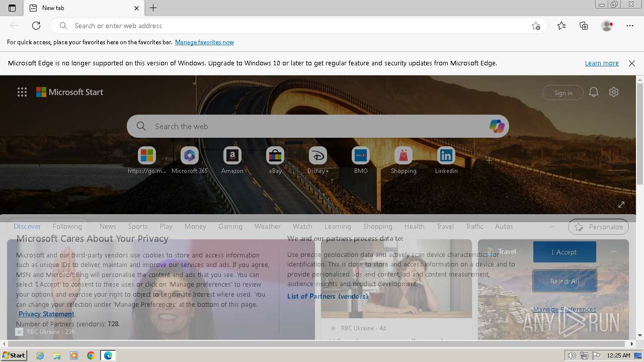This screenshot has height=362, width=644.
Task: Switch to the Following tab
Action: tap(67, 227)
